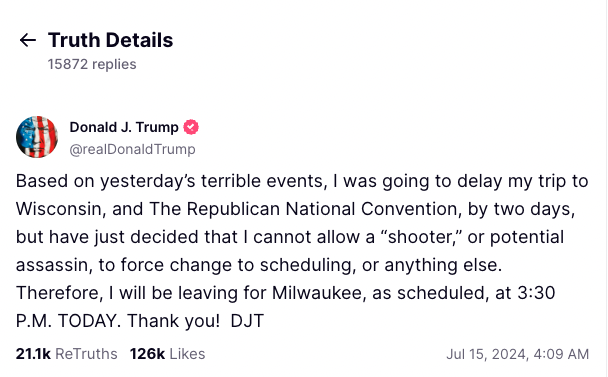Open the flag-themed profile avatar

pyautogui.click(x=37, y=137)
